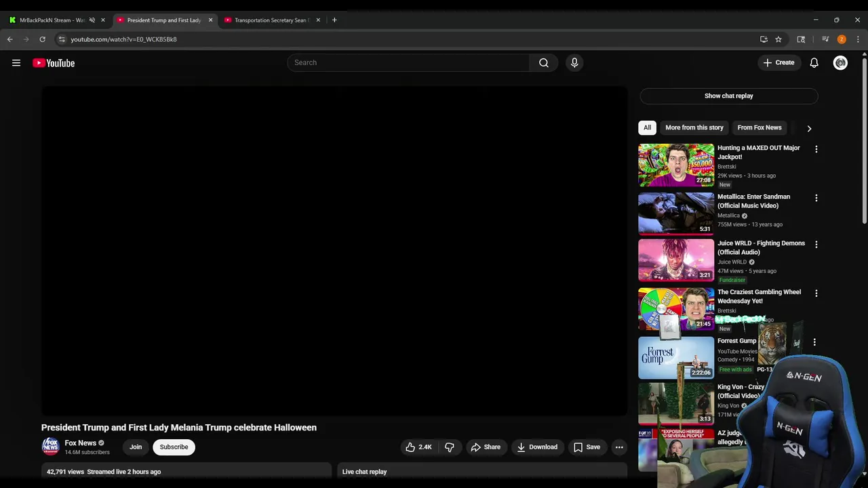
Task: Mute the MrBackPackN Stream tab audio
Action: click(92, 20)
